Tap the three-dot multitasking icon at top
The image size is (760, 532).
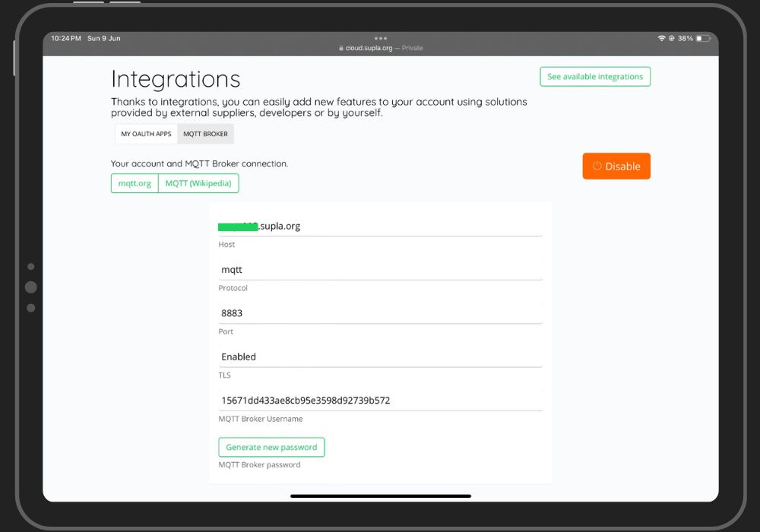tap(381, 38)
